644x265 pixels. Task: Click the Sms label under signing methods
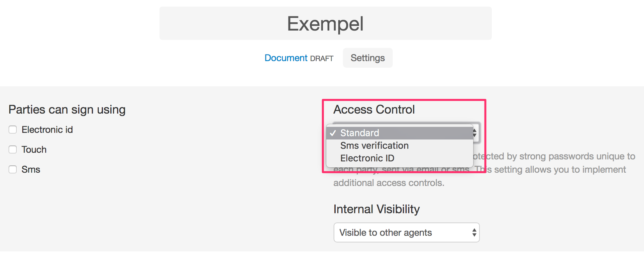click(x=31, y=169)
